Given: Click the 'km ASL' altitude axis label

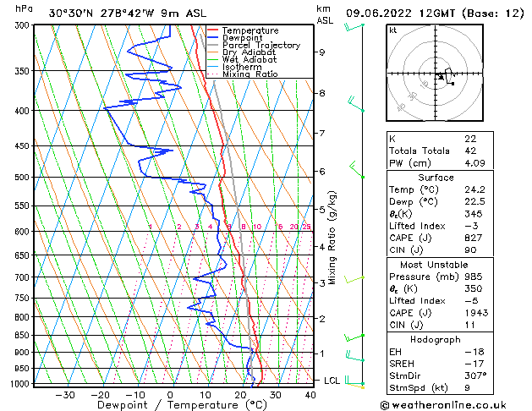Looking at the screenshot, I should (x=325, y=14).
